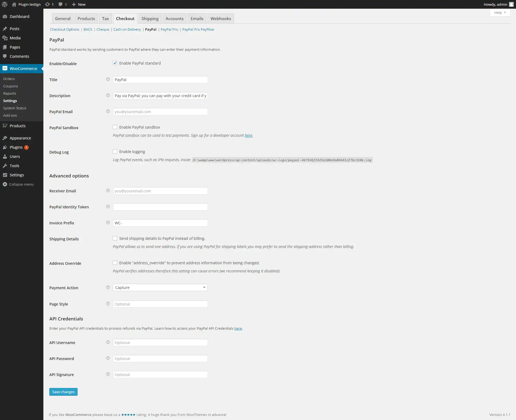Open the Checkout Options sub-link
The image size is (516, 420).
65,29
